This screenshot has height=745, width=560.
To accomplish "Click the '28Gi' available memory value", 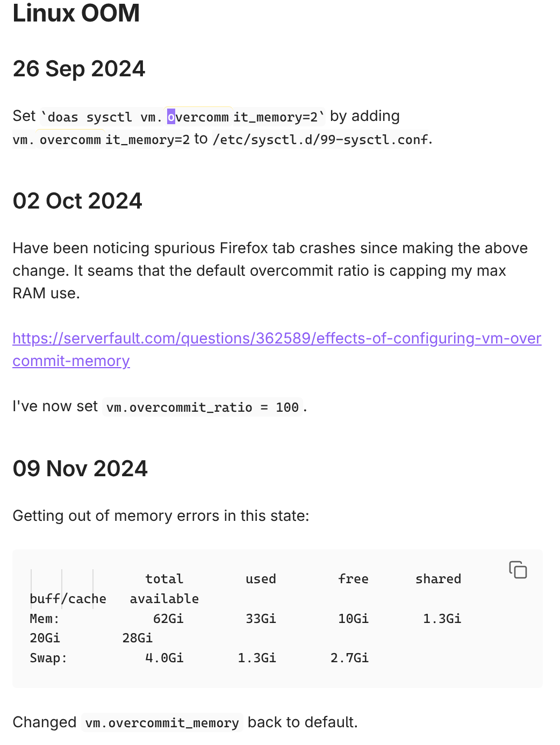I will click(137, 638).
